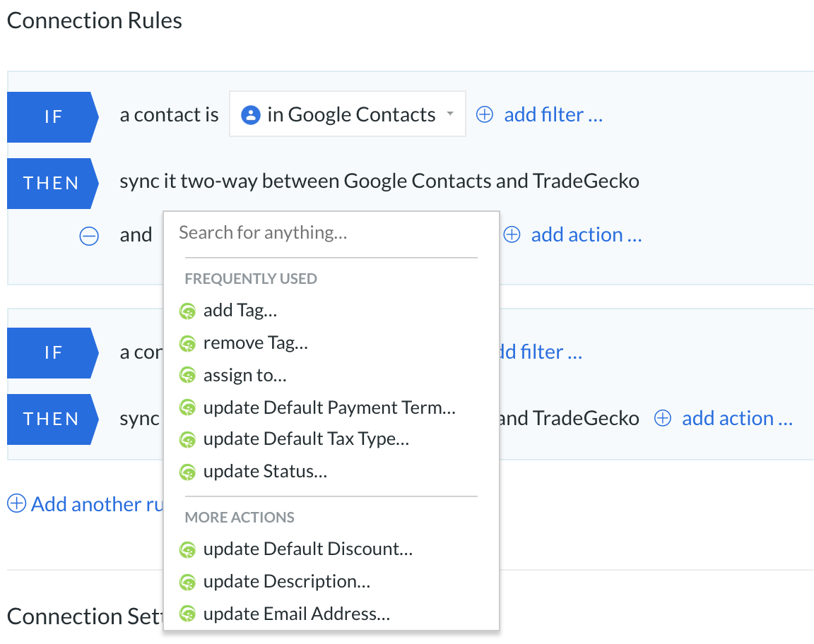Choose 'update Default Payment Term...'
The width and height of the screenshot is (814, 644).
(x=331, y=407)
